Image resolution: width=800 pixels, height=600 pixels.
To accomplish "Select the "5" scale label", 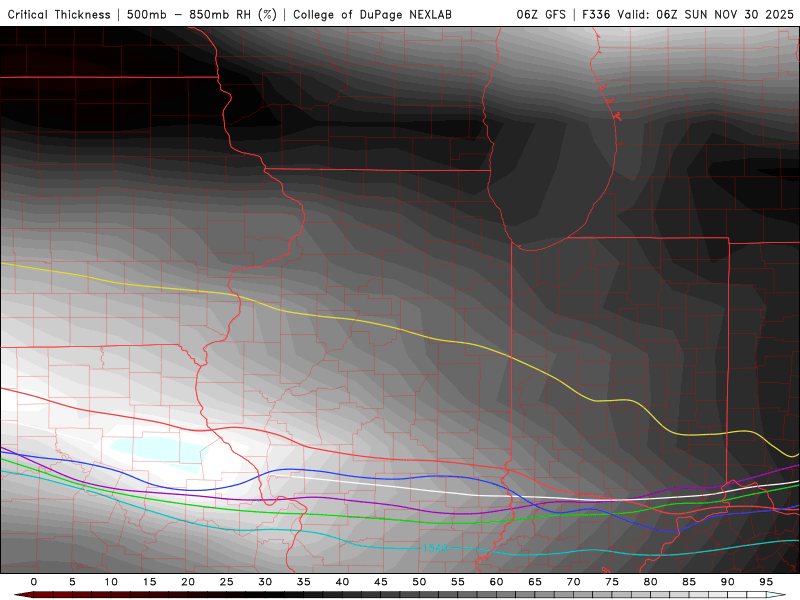I will coord(72,582).
